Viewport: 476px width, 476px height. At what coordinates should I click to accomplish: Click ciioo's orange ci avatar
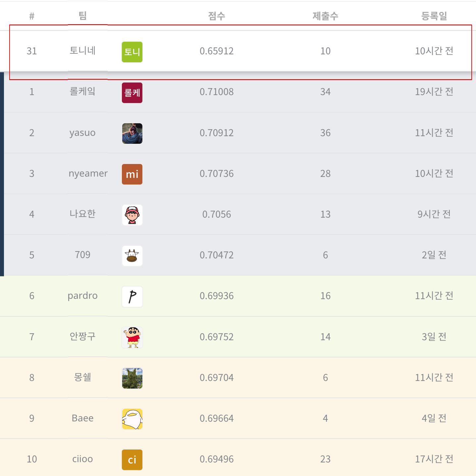pyautogui.click(x=132, y=460)
